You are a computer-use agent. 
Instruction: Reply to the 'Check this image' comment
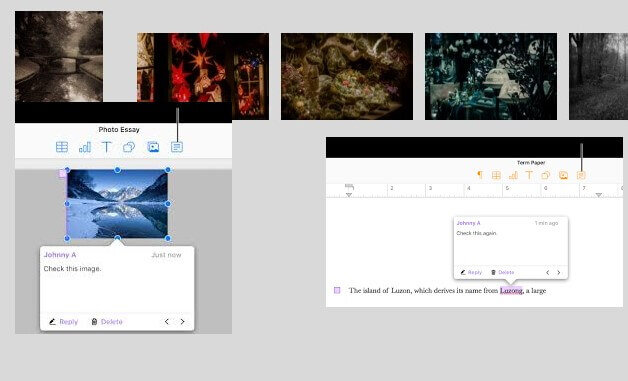click(x=63, y=322)
